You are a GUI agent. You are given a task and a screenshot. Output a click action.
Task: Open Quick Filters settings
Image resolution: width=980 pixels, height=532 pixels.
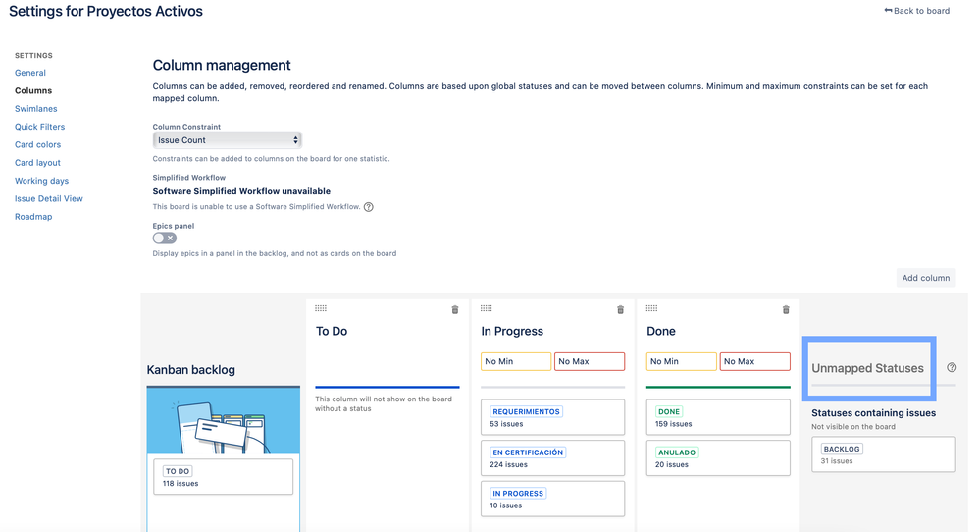tap(39, 127)
